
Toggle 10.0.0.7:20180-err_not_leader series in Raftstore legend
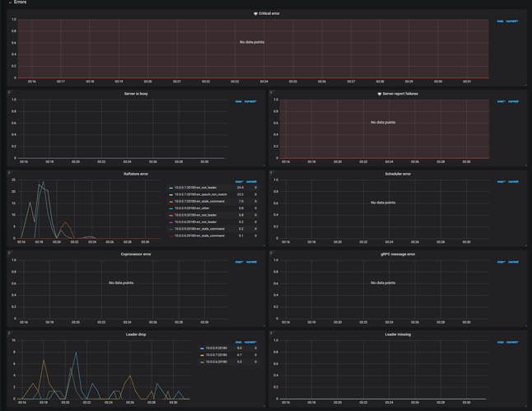click(x=195, y=188)
